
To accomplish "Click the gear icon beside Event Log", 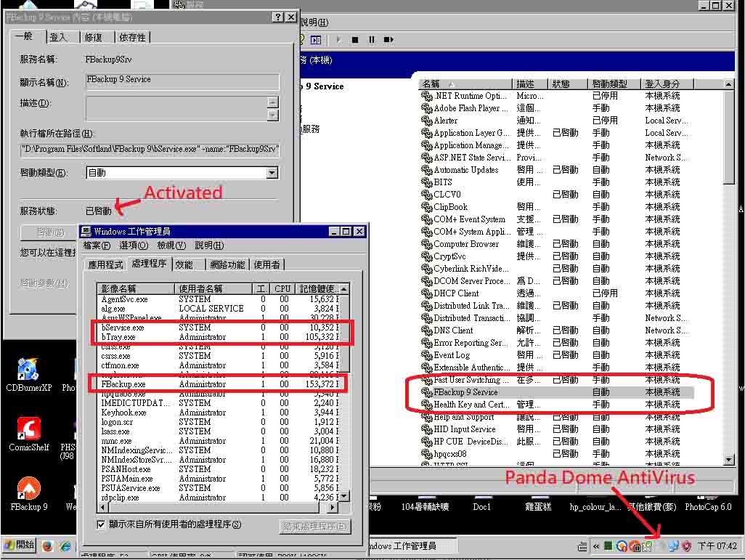I will click(426, 355).
